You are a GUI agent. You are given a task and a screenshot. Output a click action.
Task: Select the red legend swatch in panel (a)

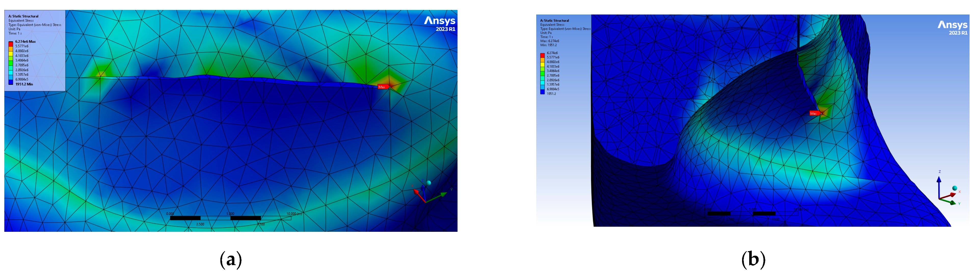(x=11, y=44)
